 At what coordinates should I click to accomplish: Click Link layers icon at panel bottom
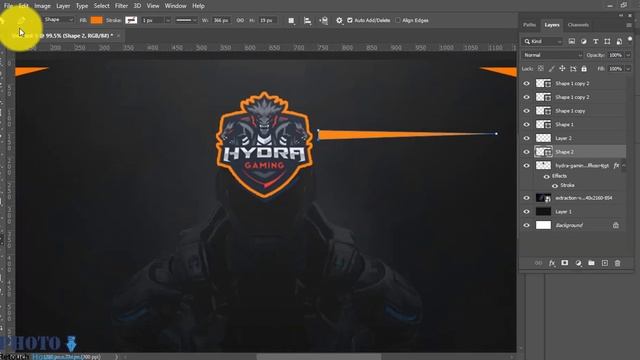538,263
